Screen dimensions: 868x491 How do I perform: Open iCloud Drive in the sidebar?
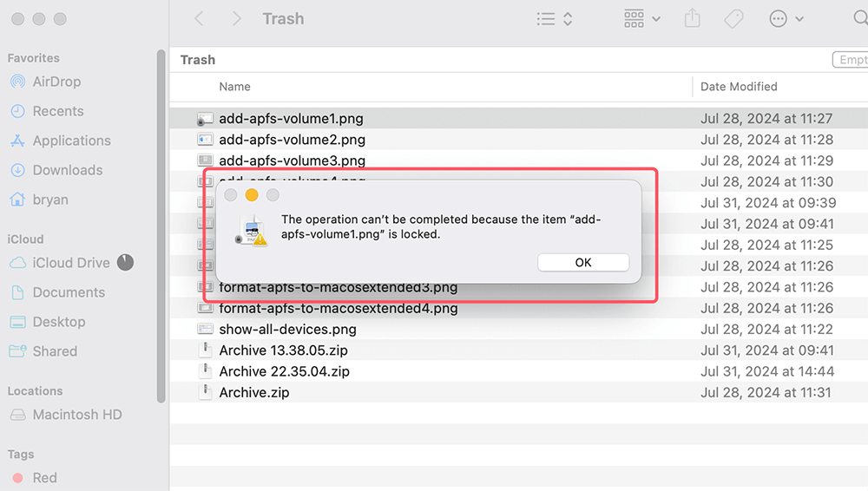click(71, 263)
